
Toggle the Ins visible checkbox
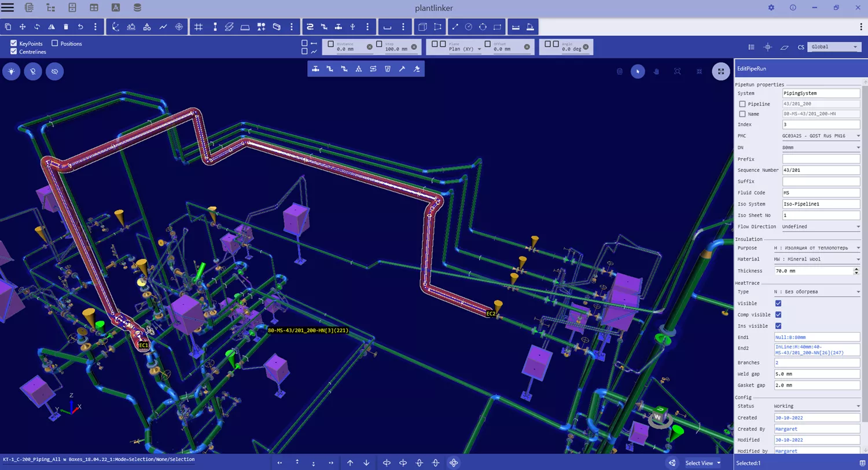[x=778, y=326]
